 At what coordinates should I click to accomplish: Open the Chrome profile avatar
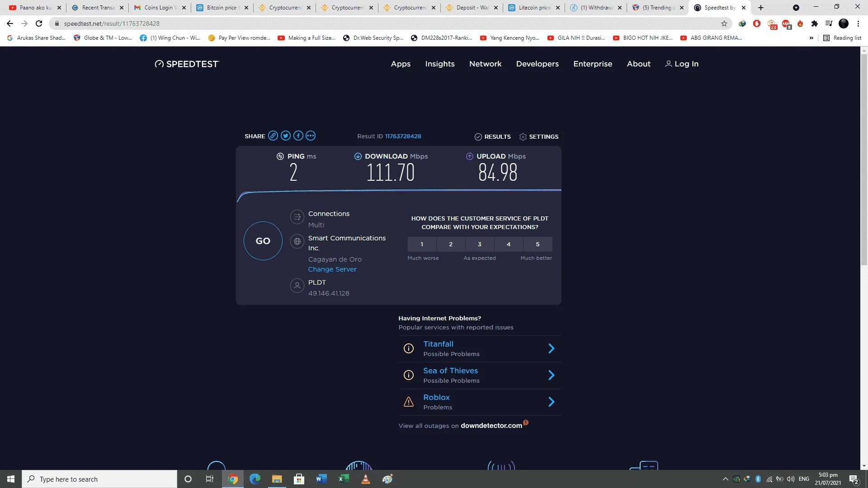(844, 23)
